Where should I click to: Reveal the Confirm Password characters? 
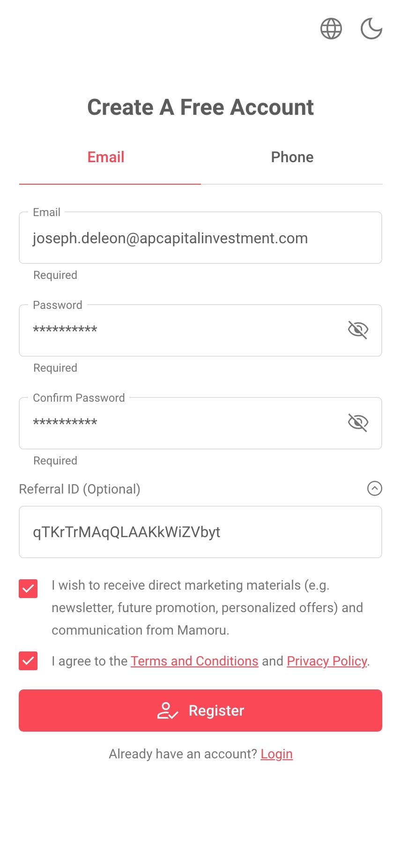tap(358, 423)
